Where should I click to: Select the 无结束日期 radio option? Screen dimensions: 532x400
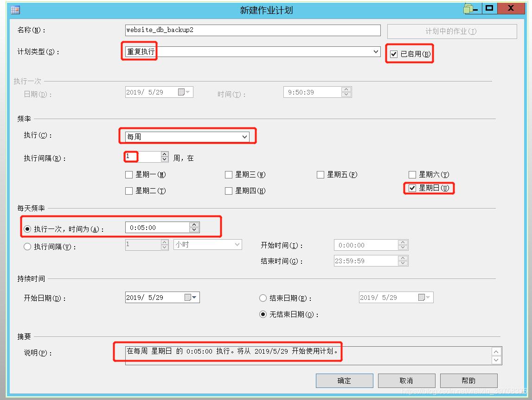tap(263, 314)
